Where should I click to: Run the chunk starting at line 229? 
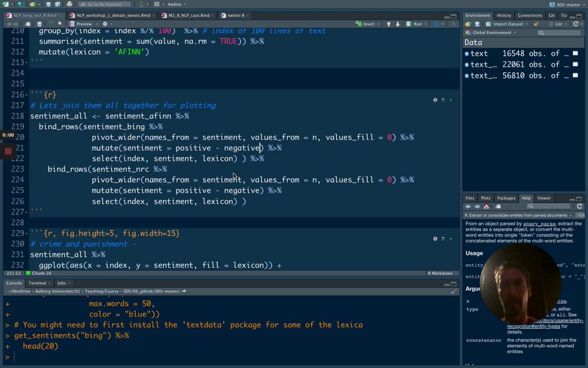(x=451, y=239)
